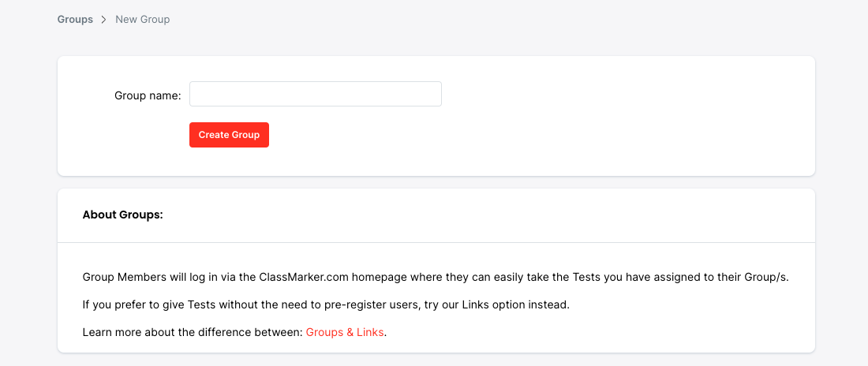Viewport: 868px width, 366px height.
Task: Click the About Groups heading
Action: (x=122, y=215)
